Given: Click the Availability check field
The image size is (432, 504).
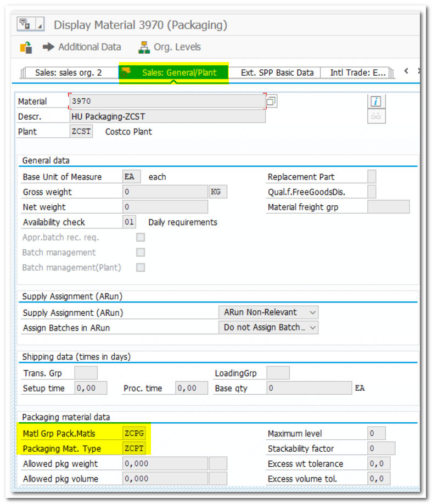Looking at the screenshot, I should [129, 222].
